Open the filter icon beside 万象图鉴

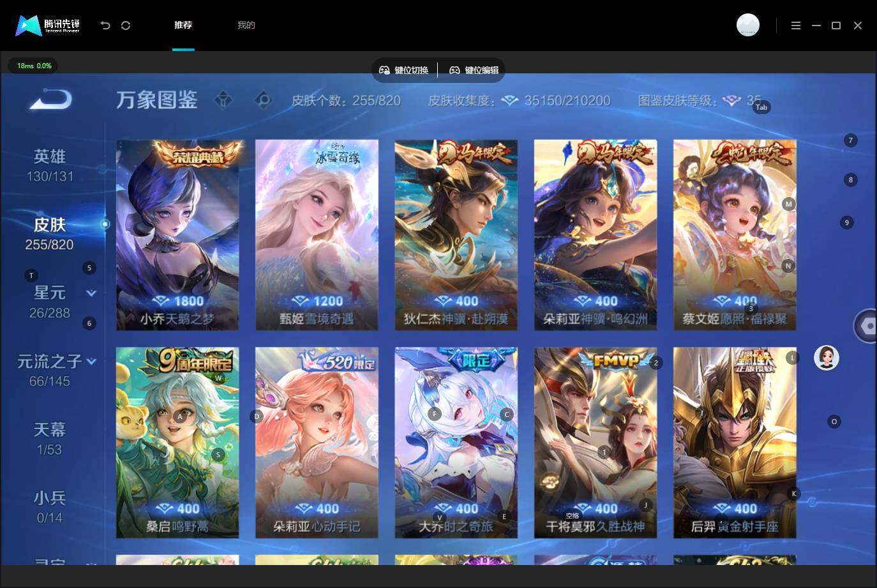click(223, 100)
